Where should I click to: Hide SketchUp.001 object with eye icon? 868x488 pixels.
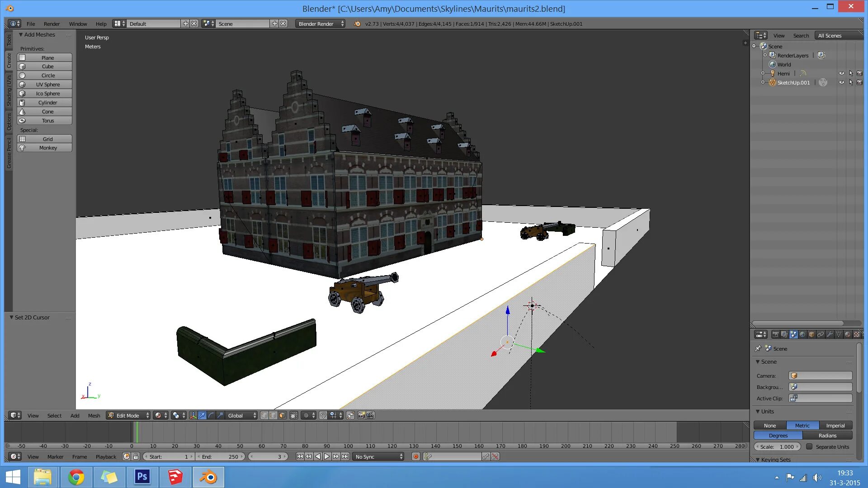point(841,82)
